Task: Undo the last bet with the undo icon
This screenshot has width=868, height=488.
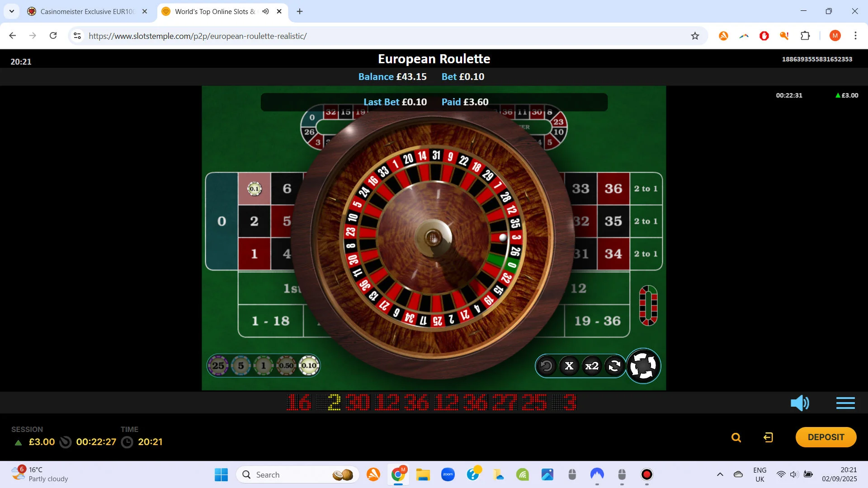Action: click(x=546, y=366)
